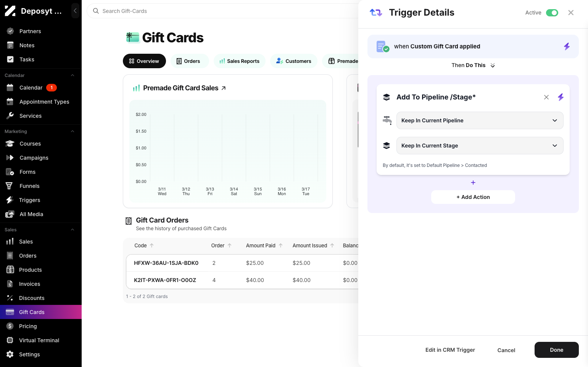The width and height of the screenshot is (588, 367).
Task: Cancel the trigger details changes
Action: (x=506, y=350)
